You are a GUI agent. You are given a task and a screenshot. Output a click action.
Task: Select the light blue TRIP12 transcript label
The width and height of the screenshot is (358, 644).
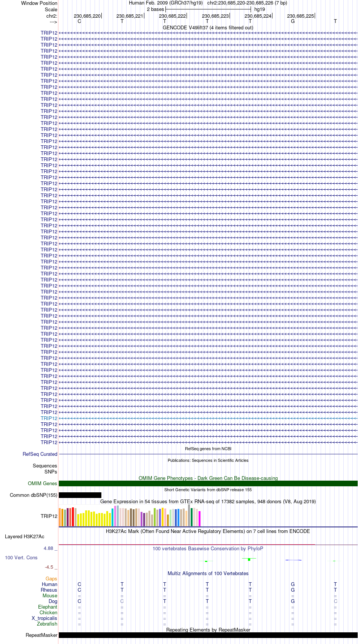click(x=49, y=418)
